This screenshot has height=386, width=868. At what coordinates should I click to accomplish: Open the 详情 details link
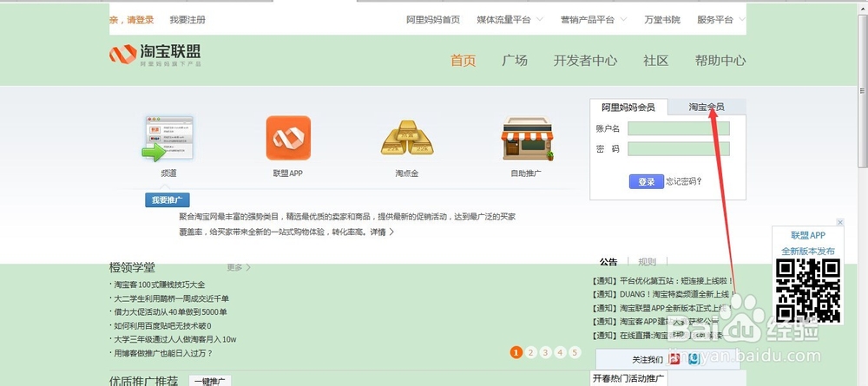[382, 232]
